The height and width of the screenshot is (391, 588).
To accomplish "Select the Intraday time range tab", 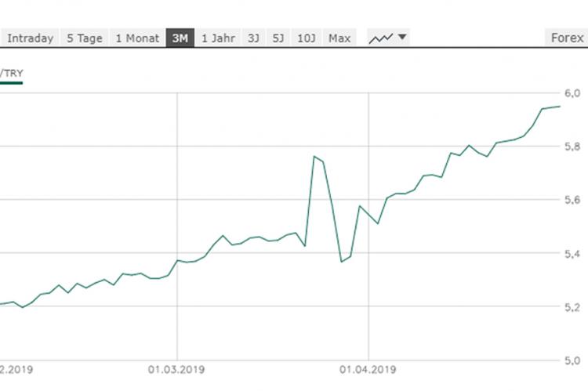I will coord(30,38).
